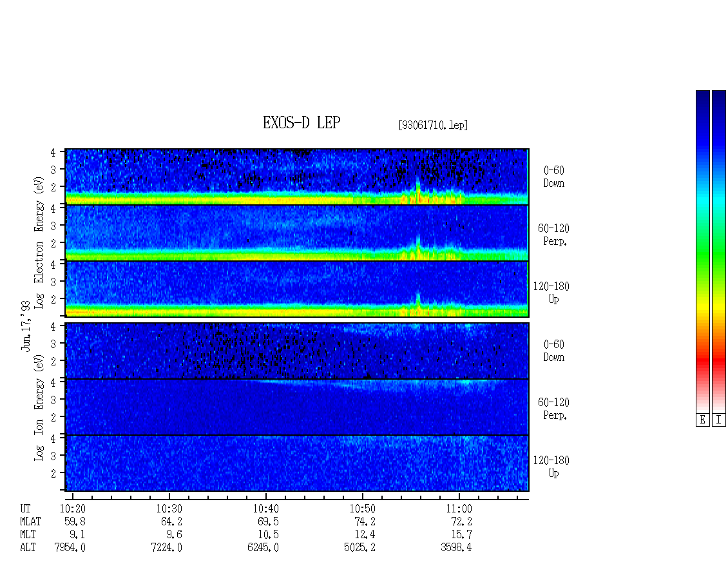The height and width of the screenshot is (564, 728).
Task: Click the EXOS-D LEP plot title
Action: click(x=302, y=122)
